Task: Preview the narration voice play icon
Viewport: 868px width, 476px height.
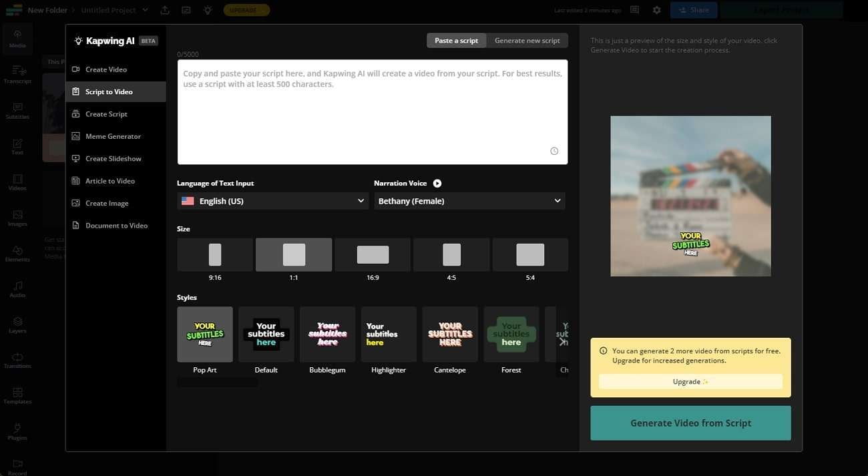Action: click(x=437, y=183)
